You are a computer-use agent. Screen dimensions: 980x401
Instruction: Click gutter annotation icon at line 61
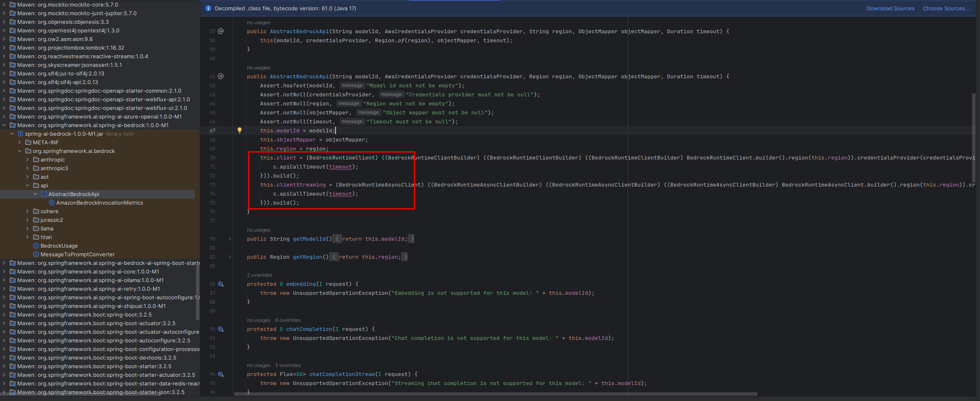click(221, 76)
